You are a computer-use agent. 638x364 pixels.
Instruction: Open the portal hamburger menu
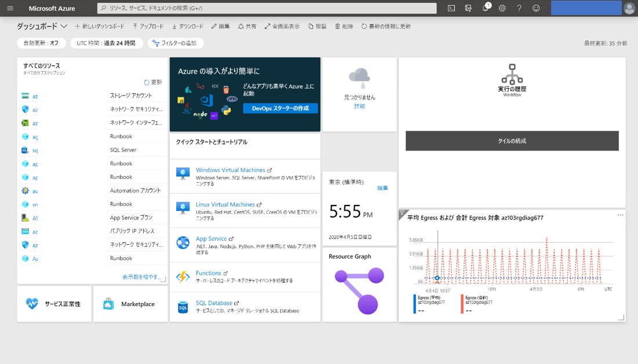coord(10,8)
